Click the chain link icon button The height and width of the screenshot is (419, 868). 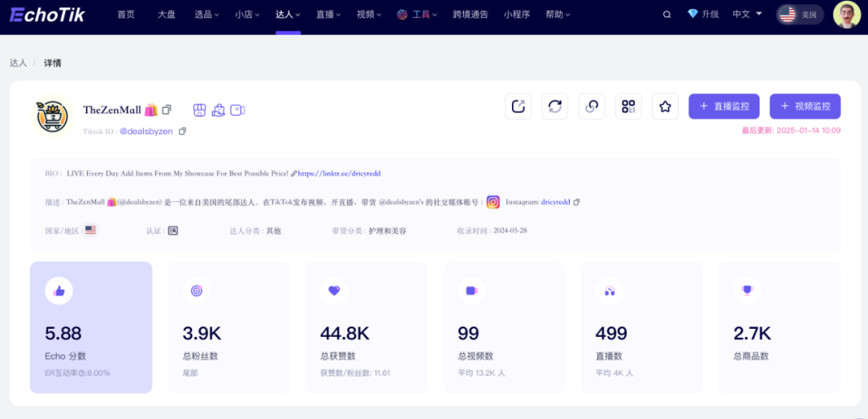click(x=592, y=106)
